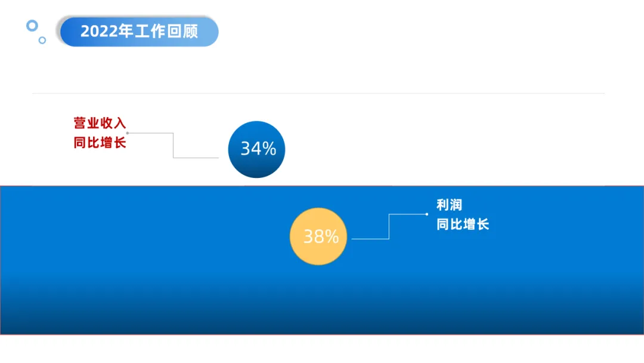Click the white margin below the blue banner

322,349
